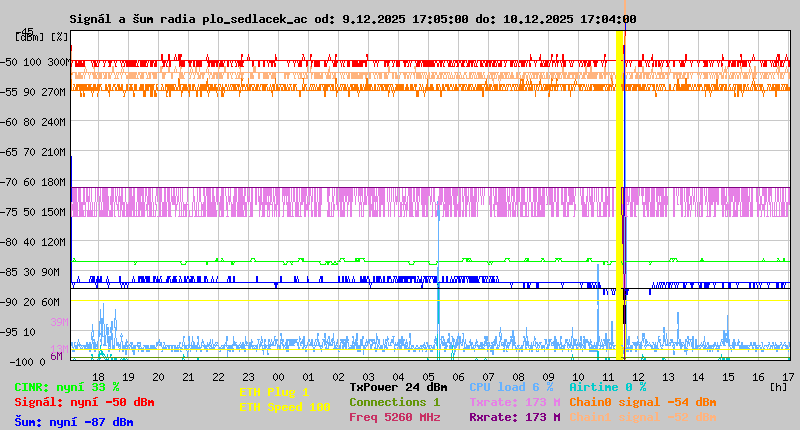Click the 'Signál: nyní -50 dBm' legend entry
Image resolution: width=800 pixels, height=430 pixels.
(84, 402)
